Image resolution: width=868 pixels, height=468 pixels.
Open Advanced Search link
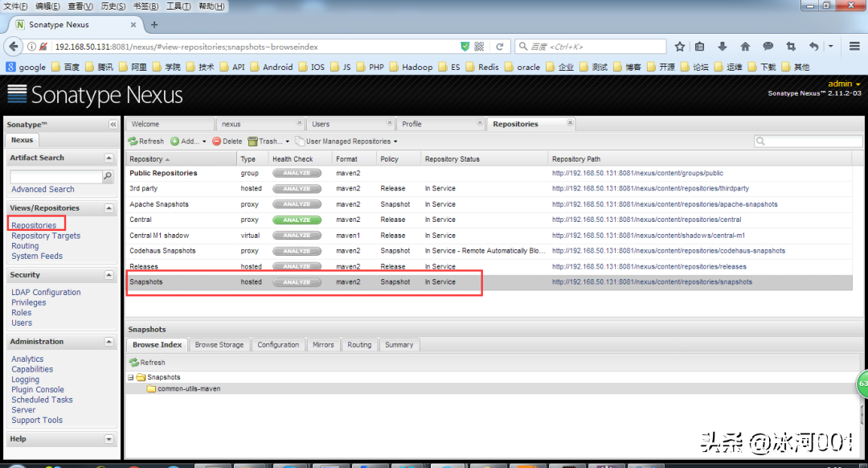pos(43,190)
